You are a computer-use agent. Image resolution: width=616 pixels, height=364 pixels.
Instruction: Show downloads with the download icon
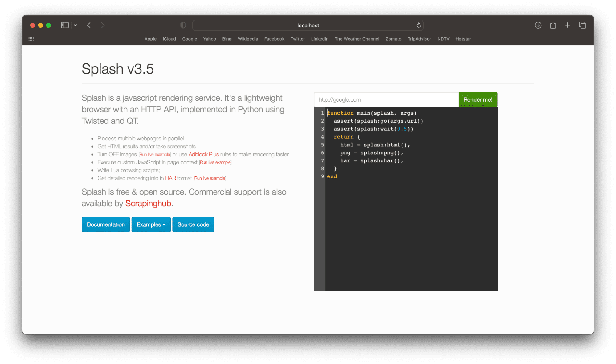coord(538,25)
